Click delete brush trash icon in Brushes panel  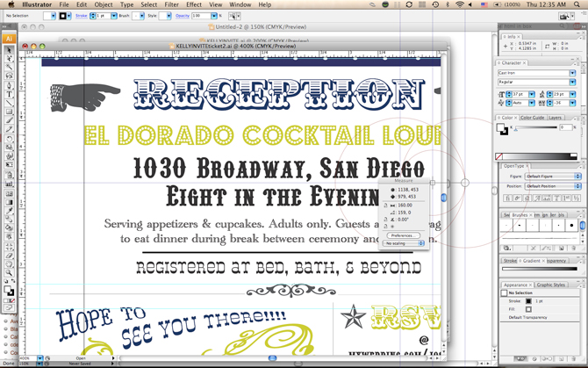[x=573, y=249]
